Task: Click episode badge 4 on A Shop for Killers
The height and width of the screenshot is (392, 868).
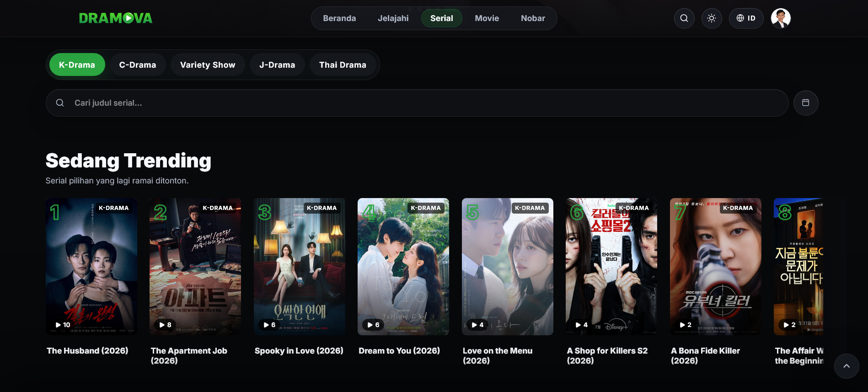Action: [x=581, y=325]
